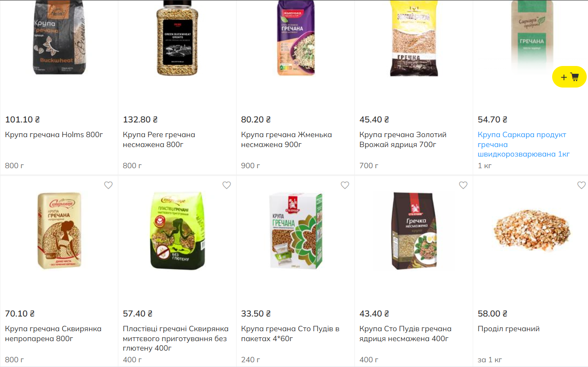
Task: Open the Золотий Врожай yellow bag image
Action: tap(414, 39)
